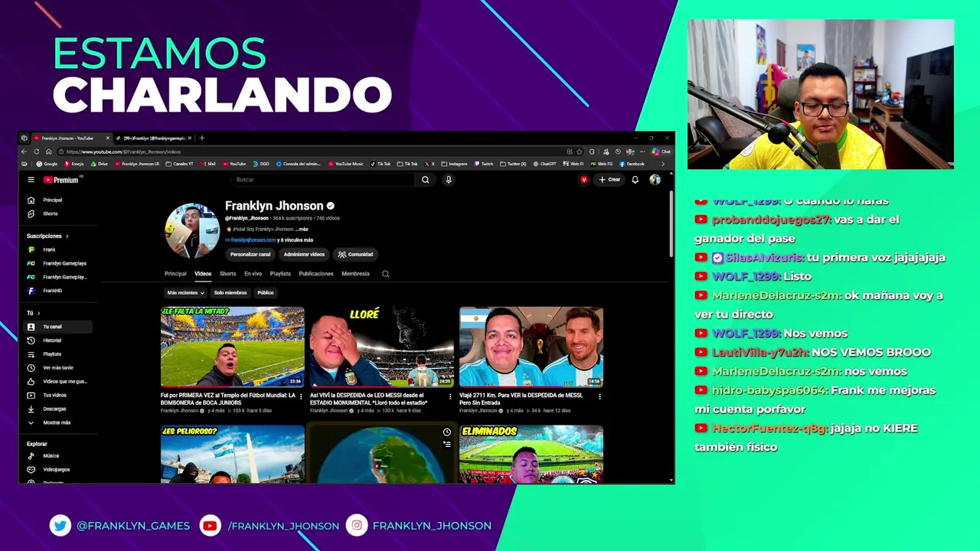Click the YouTube Premium logo
This screenshot has height=551, width=980.
point(61,180)
